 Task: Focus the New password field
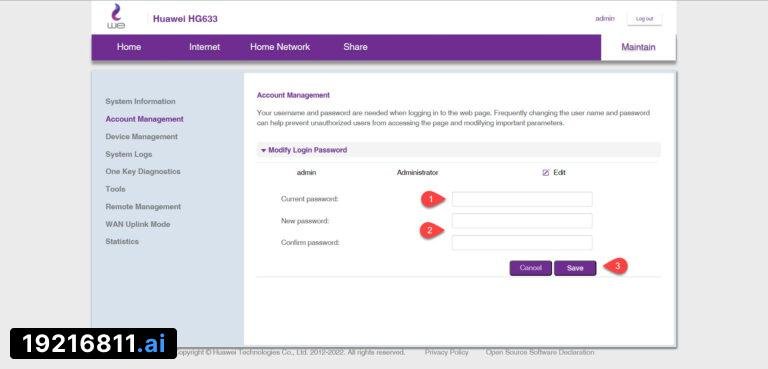[522, 221]
